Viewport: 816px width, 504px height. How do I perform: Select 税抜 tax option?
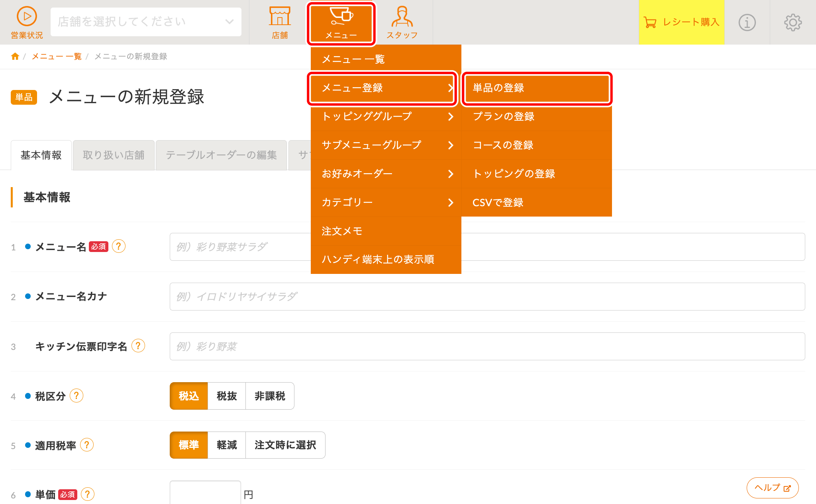[227, 396]
